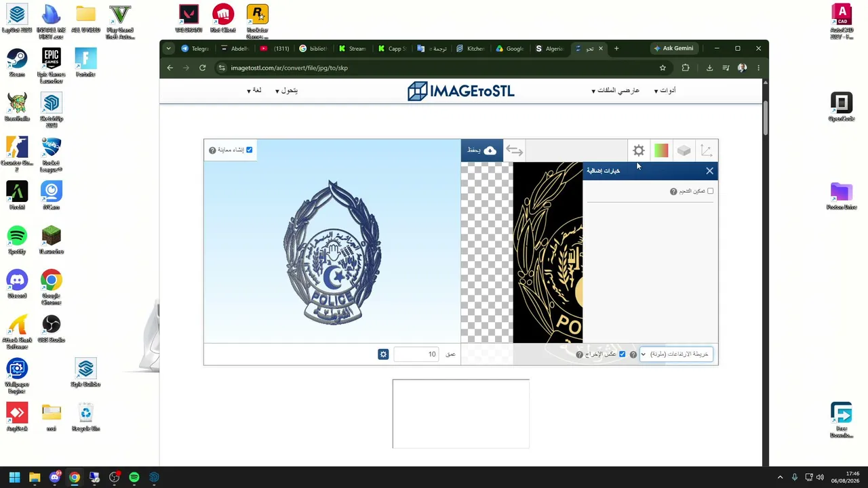The width and height of the screenshot is (868, 488).
Task: Open the media controls icon in Chrome toolbar
Action: [726, 68]
